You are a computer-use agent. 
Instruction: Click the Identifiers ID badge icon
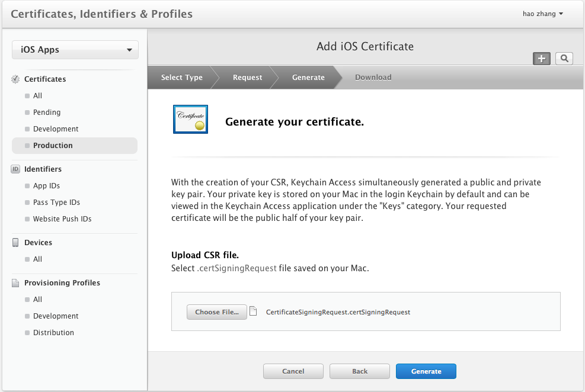click(16, 169)
